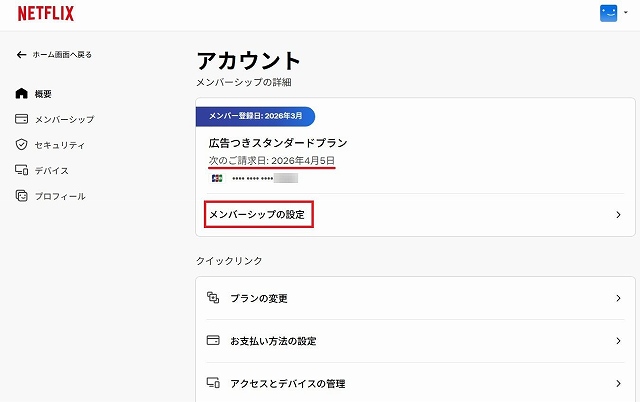Screen dimensions: 640x402
Task: Open お支払い方法の設定 via its right chevron
Action: pyautogui.click(x=619, y=341)
